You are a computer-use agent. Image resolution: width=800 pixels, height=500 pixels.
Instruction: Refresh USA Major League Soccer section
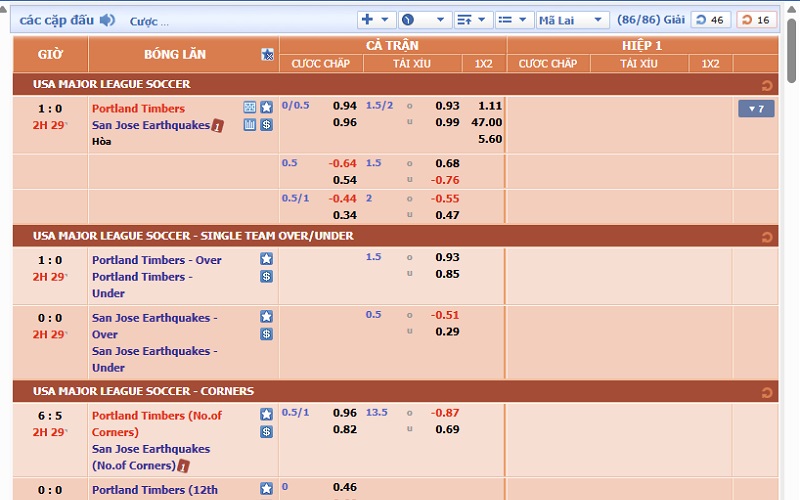coord(766,85)
